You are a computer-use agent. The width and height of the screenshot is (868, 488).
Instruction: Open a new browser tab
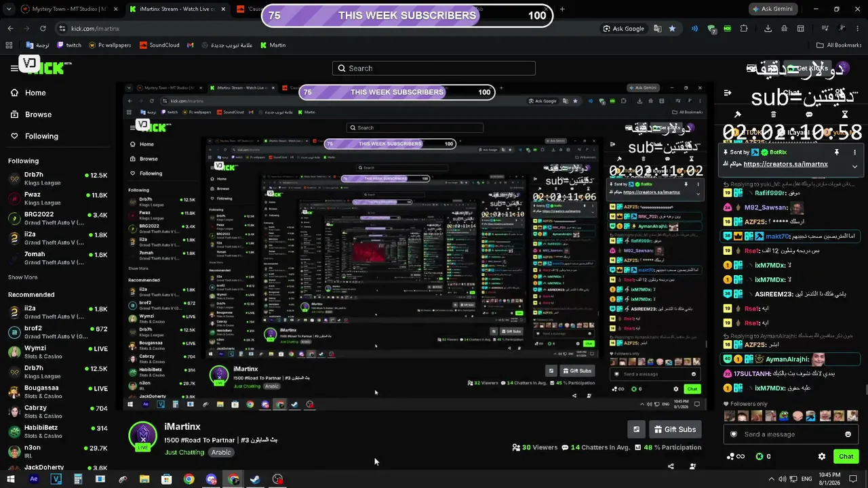pos(561,9)
